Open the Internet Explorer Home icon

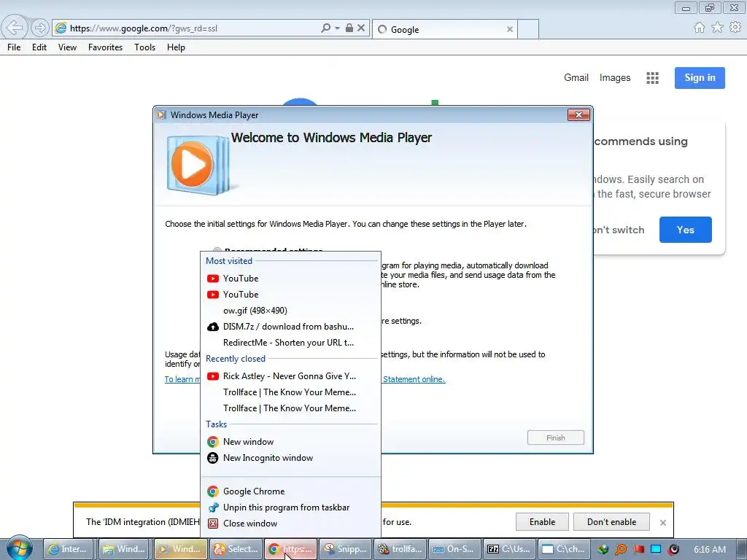tap(700, 28)
